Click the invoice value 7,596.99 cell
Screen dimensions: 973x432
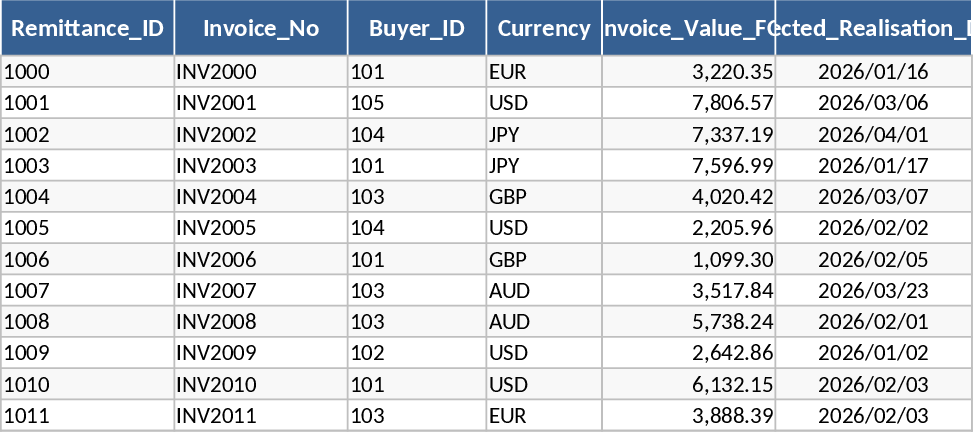tap(688, 165)
